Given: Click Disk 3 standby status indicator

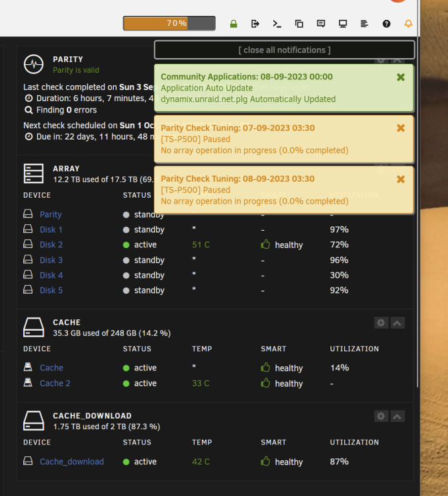Looking at the screenshot, I should tap(126, 261).
